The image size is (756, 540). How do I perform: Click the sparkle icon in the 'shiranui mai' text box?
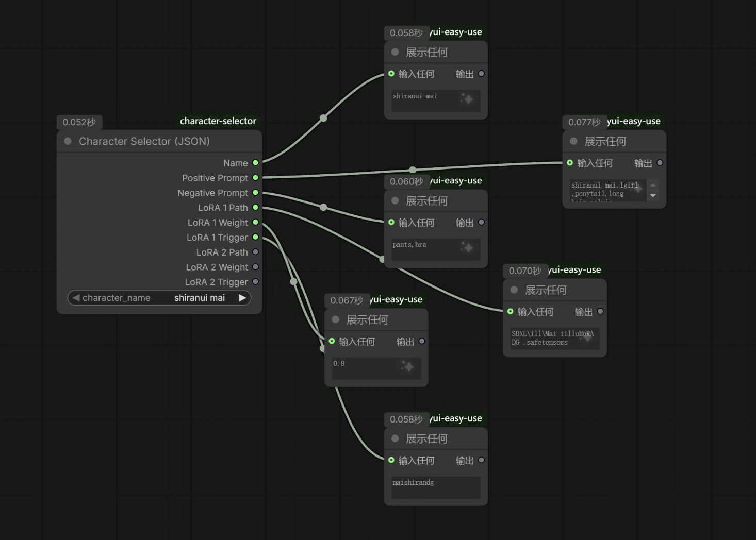(x=467, y=98)
